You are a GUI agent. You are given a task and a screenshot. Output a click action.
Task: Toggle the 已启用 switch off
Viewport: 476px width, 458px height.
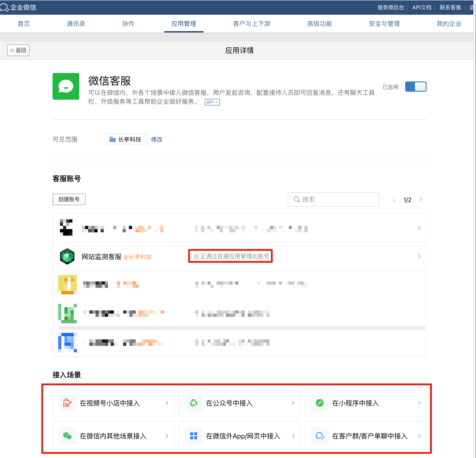pyautogui.click(x=415, y=87)
